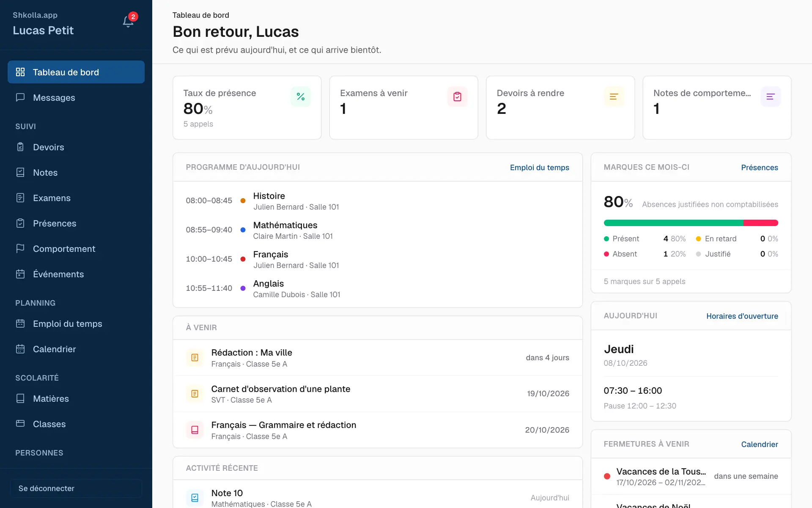Open Carnet d'observation d'une plante item

[x=378, y=394]
